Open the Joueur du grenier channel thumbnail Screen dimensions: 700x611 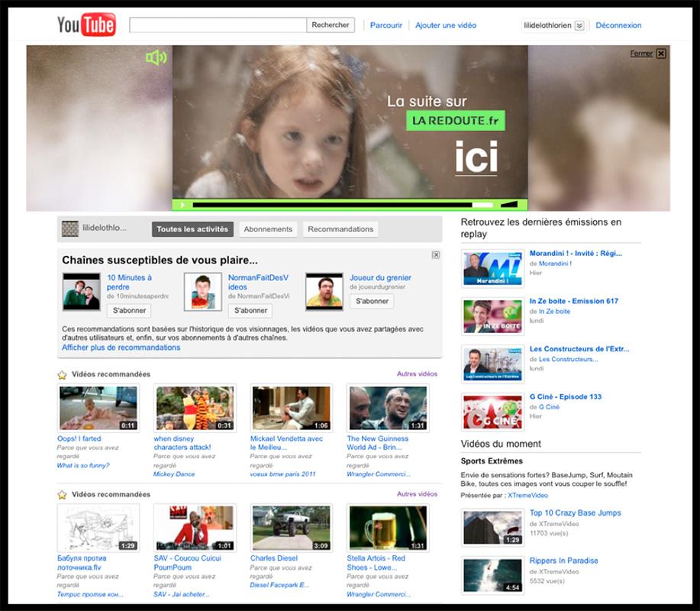(x=324, y=292)
